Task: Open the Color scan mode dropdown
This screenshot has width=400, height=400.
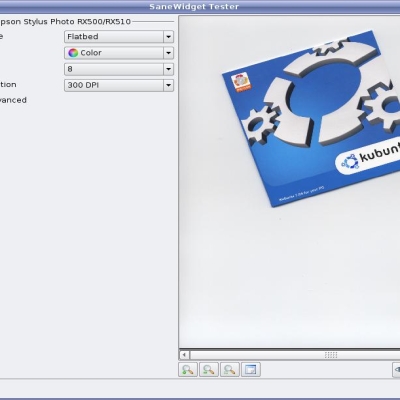Action: point(119,53)
